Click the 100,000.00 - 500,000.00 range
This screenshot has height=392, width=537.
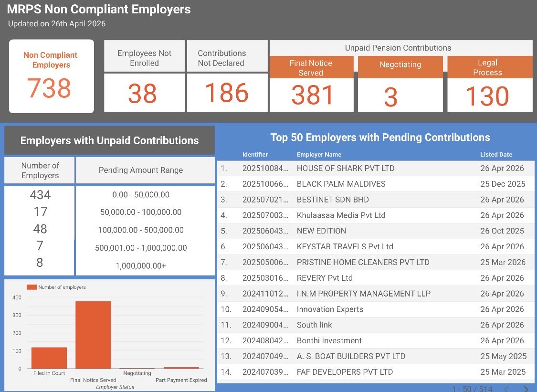141,230
